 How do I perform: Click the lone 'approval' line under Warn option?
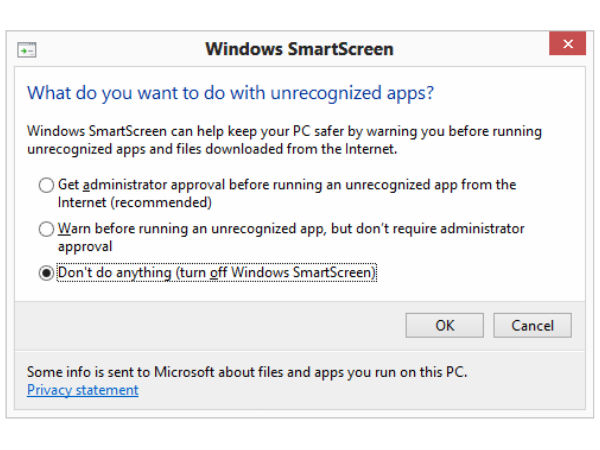pos(83,245)
